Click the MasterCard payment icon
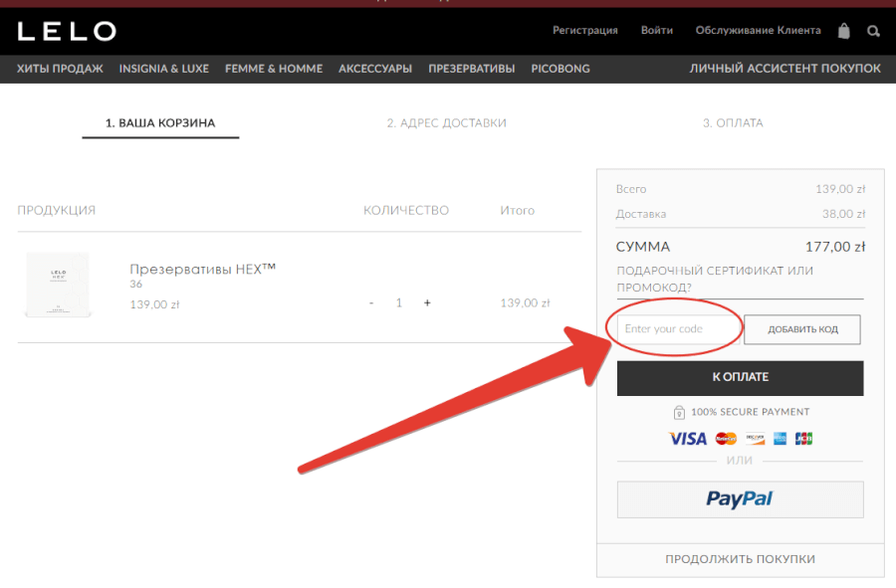Image resolution: width=896 pixels, height=588 pixels. tap(727, 439)
